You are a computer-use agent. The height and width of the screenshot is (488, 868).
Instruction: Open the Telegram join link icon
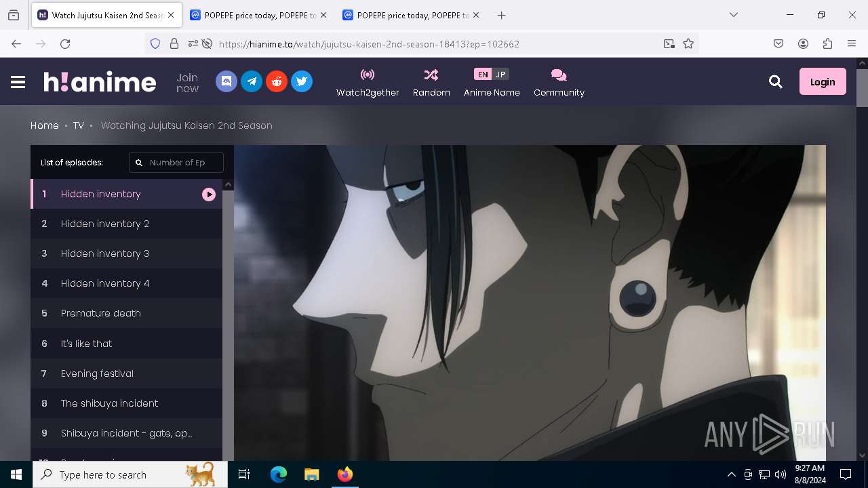252,81
